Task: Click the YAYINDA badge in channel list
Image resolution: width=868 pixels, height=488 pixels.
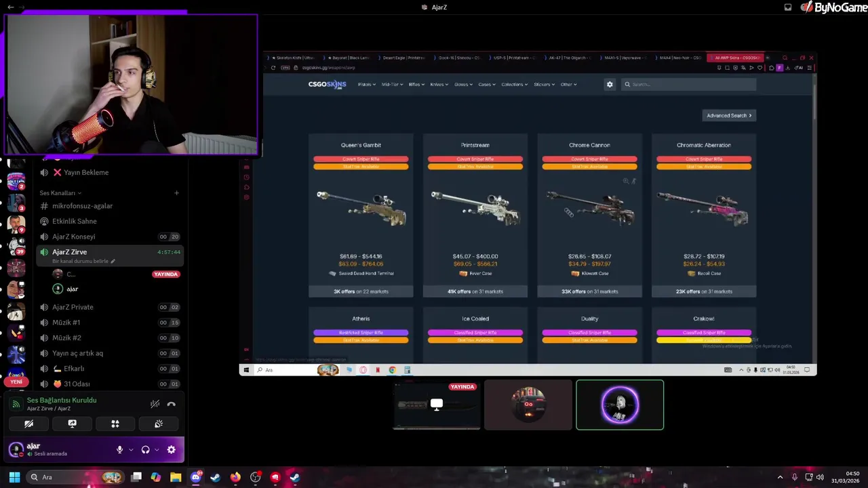Action: pos(165,274)
